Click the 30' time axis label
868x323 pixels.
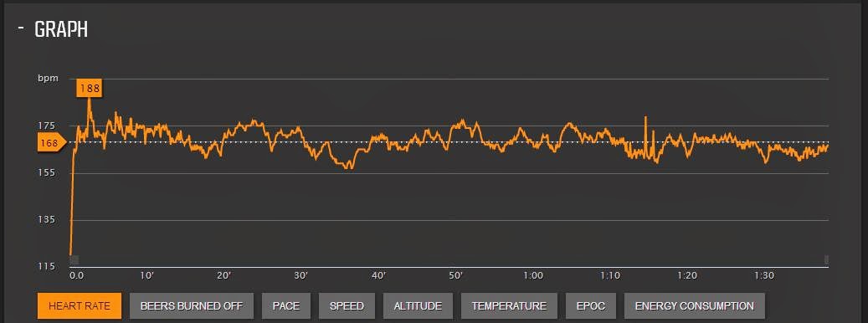tap(301, 275)
